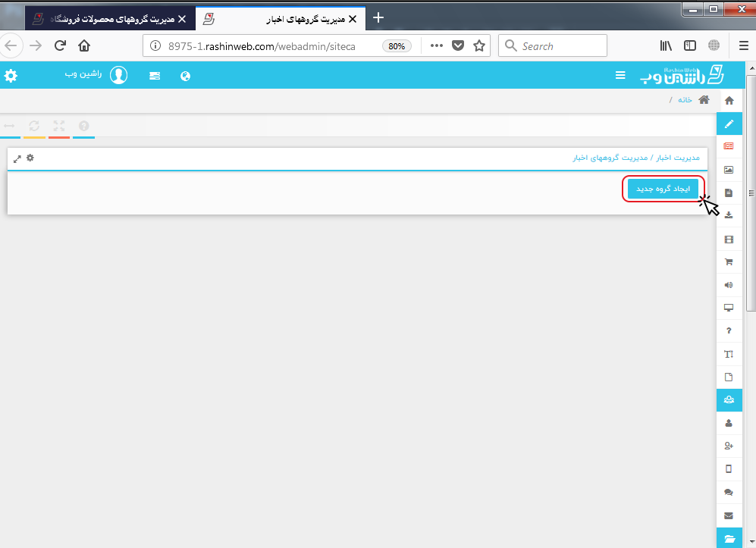Screen dimensions: 756x548
Task: Click the fullscreen expand toolbar icon
Action: pyautogui.click(x=59, y=126)
